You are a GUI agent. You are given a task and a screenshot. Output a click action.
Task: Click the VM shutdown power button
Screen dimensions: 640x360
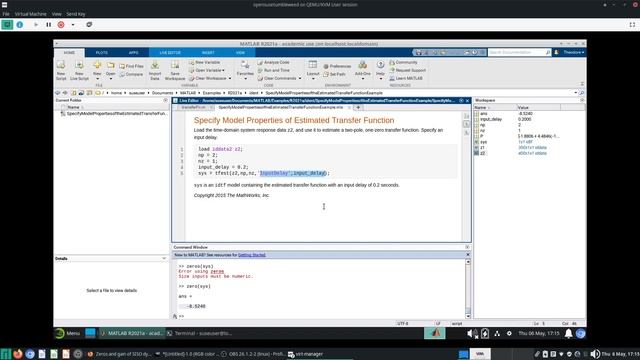[61, 24]
